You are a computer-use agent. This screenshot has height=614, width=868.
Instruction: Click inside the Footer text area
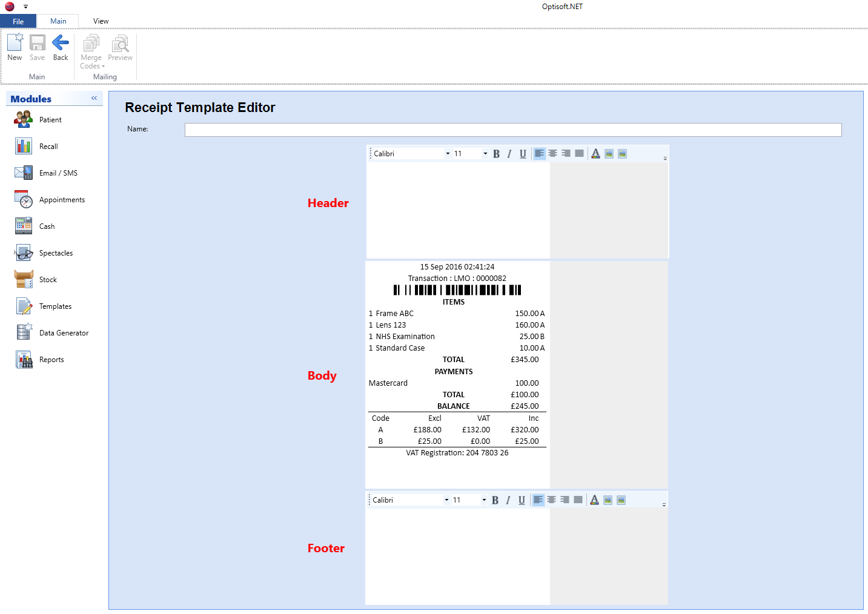457,556
